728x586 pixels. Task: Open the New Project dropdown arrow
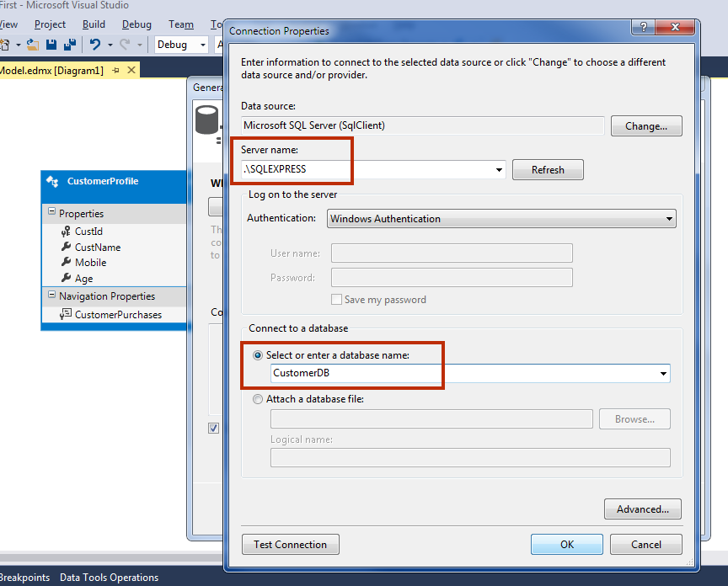click(x=18, y=45)
